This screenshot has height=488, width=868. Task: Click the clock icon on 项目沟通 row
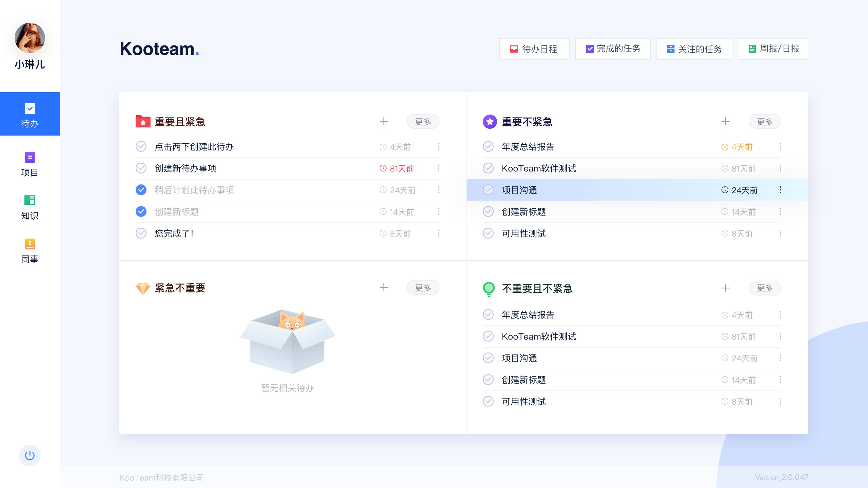point(725,190)
